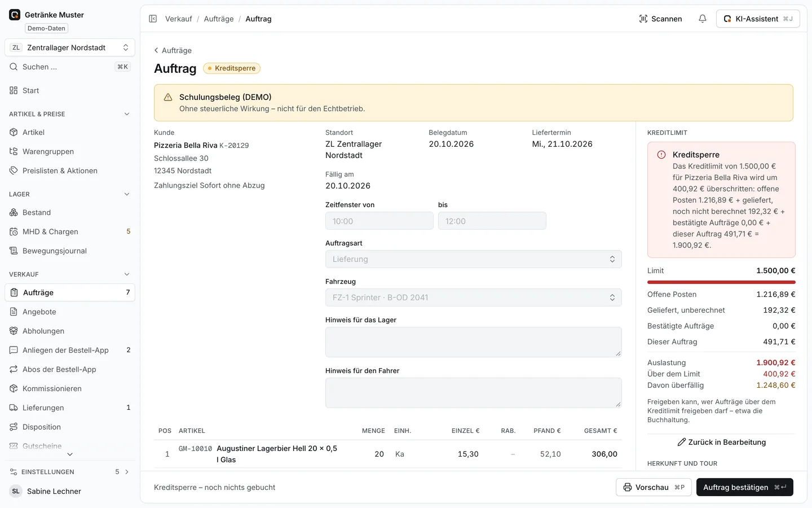Toggle the sidebar panel icon
Image resolution: width=812 pixels, height=508 pixels.
(153, 19)
